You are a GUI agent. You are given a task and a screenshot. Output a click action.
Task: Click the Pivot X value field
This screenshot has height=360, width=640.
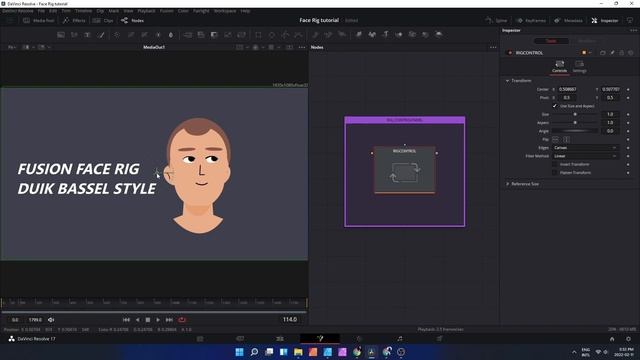(x=568, y=98)
